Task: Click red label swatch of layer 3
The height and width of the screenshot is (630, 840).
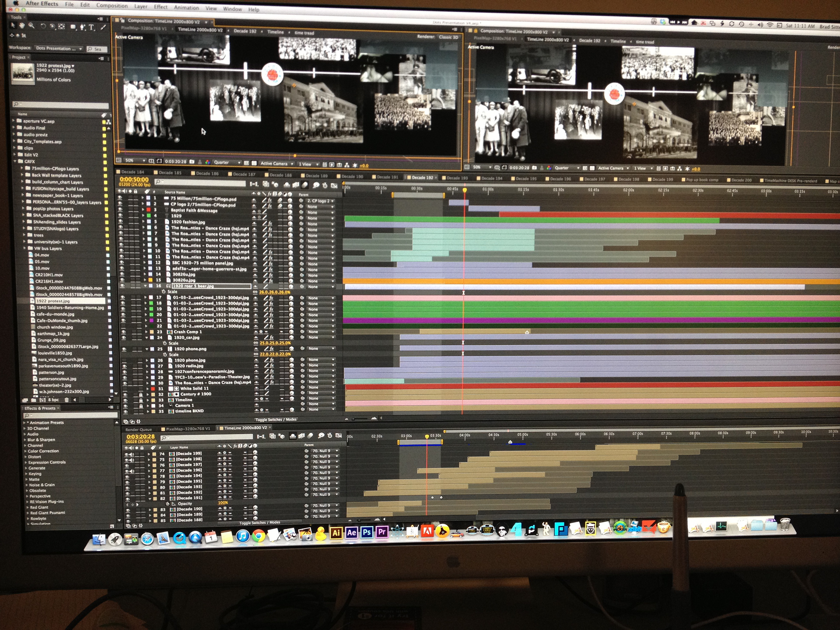Action: tap(148, 210)
